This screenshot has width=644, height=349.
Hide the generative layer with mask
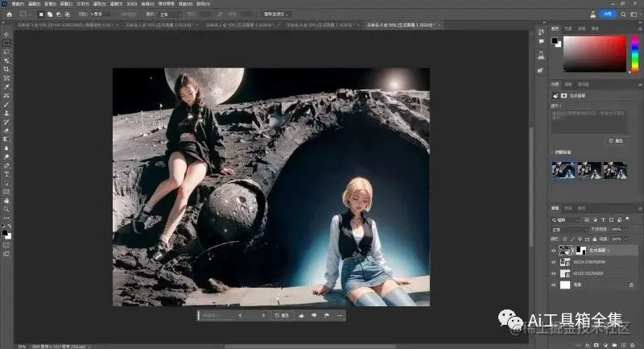point(553,251)
